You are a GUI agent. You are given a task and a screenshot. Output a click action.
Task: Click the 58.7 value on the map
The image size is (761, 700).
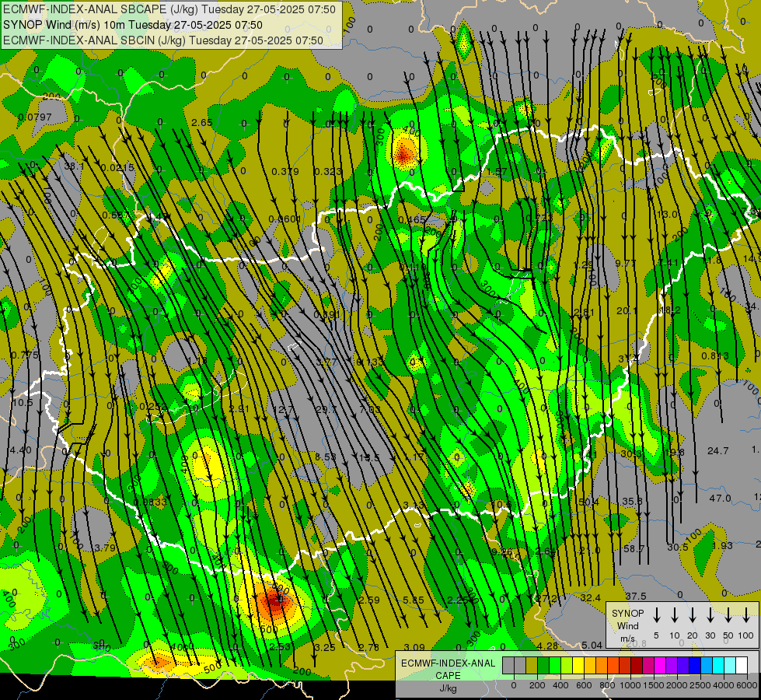[634, 548]
